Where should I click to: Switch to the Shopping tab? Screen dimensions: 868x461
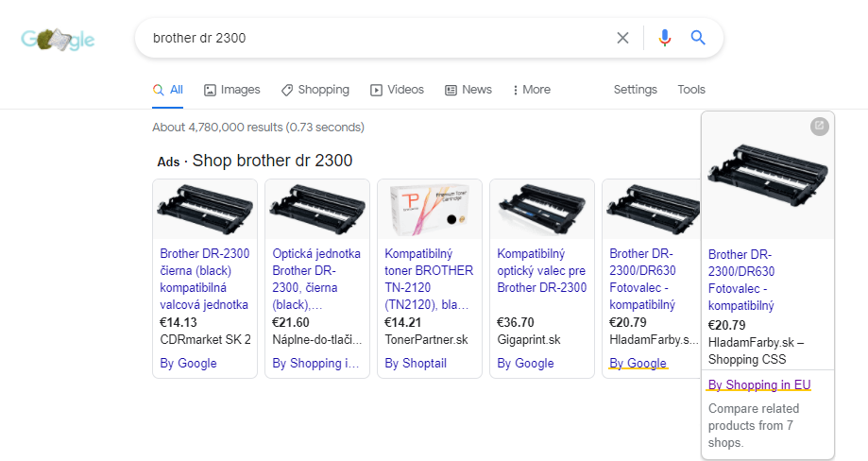(315, 90)
